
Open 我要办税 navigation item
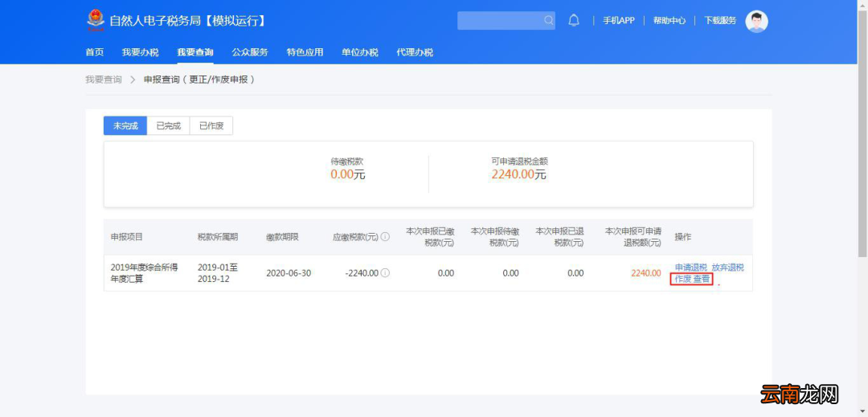(x=140, y=52)
